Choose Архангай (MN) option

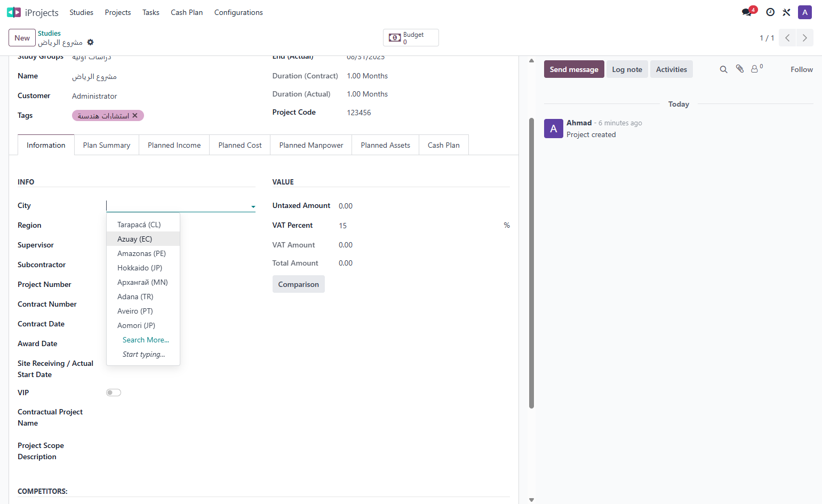tap(142, 282)
